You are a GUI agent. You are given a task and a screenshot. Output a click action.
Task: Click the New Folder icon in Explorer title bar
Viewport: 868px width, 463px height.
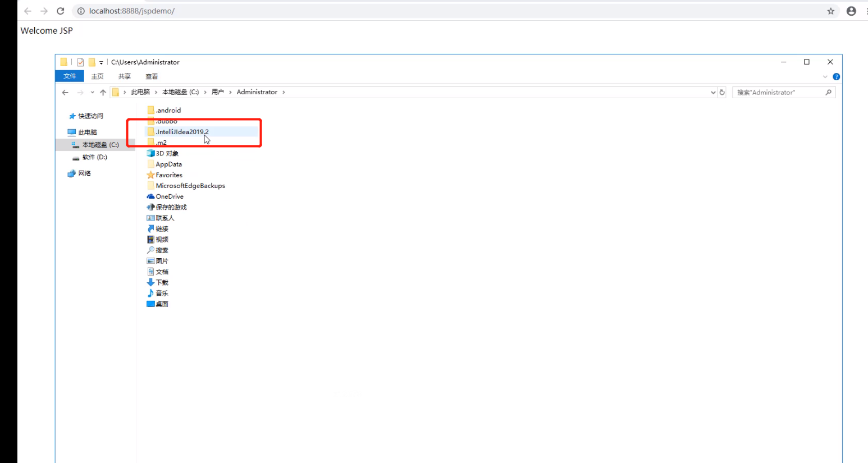click(x=92, y=62)
